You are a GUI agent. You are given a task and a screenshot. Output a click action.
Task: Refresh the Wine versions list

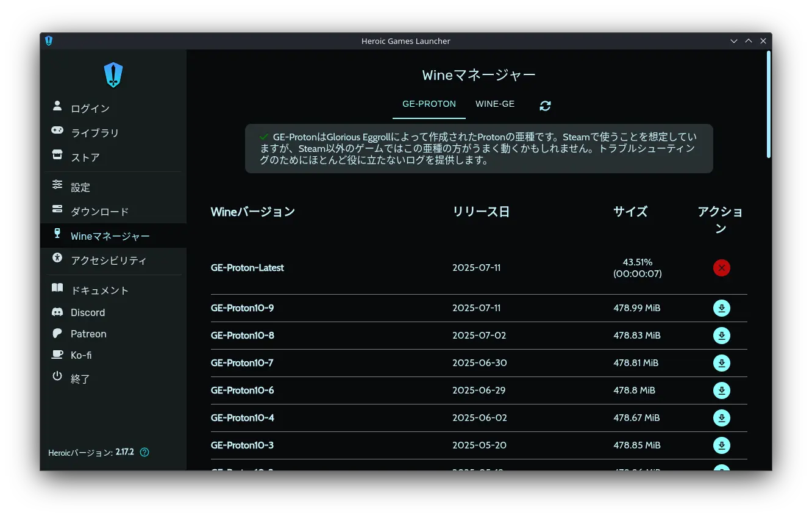(545, 106)
